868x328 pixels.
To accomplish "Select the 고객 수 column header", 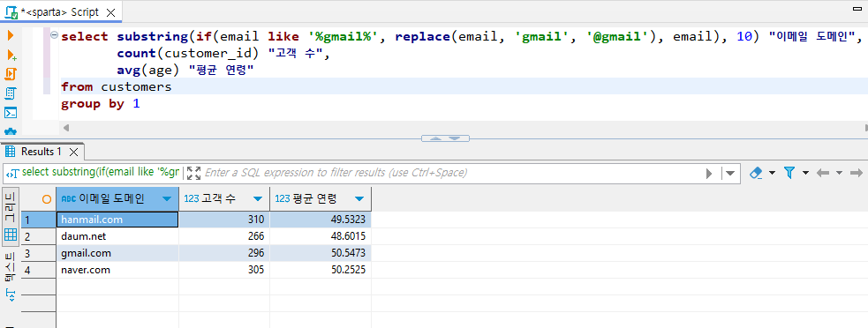I will pyautogui.click(x=223, y=199).
